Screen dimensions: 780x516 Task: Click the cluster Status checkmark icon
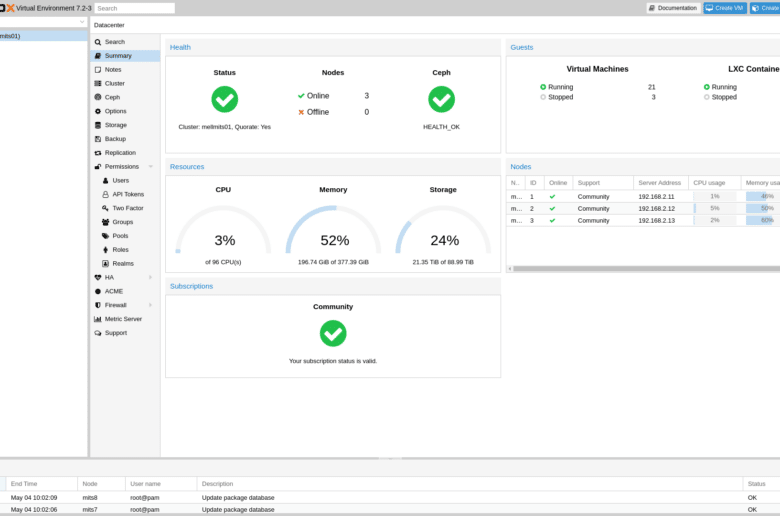(x=224, y=100)
